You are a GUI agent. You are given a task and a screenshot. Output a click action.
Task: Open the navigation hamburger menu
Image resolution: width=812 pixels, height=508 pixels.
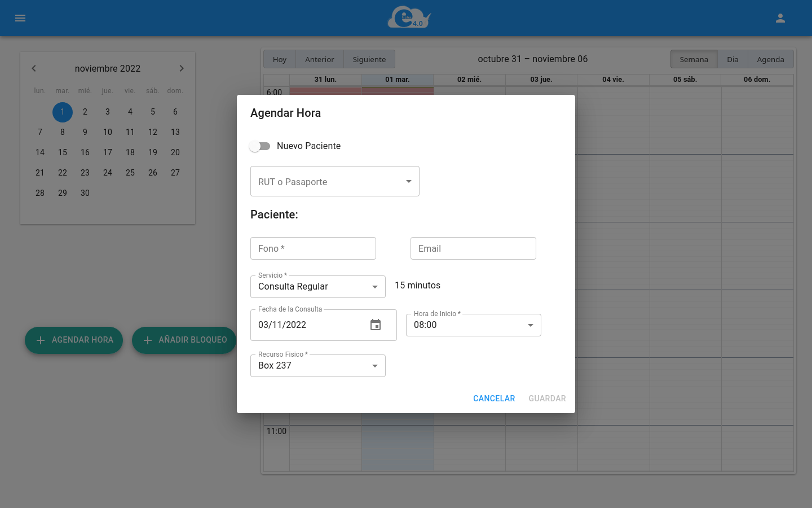[x=20, y=18]
